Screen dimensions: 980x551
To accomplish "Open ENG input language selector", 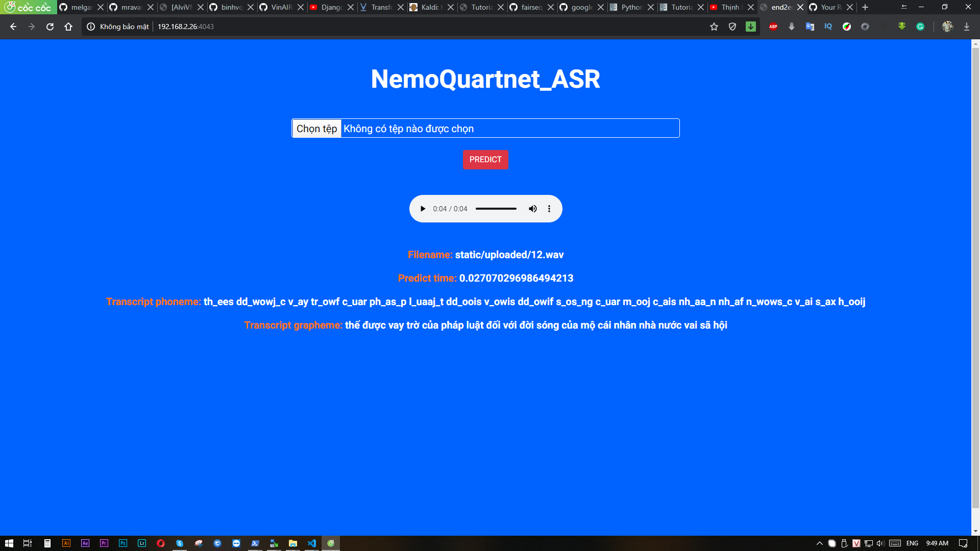I will (913, 543).
